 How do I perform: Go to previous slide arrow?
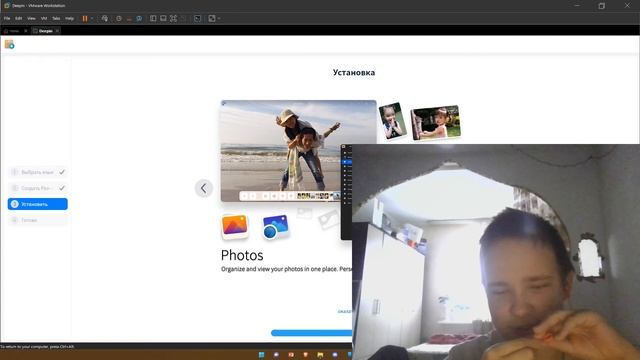204,188
